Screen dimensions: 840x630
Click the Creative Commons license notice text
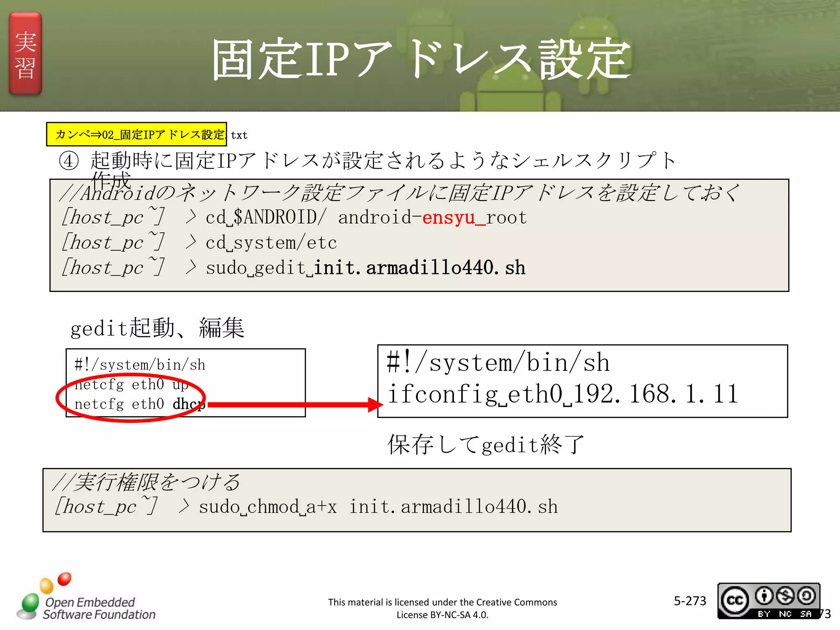coord(443,608)
